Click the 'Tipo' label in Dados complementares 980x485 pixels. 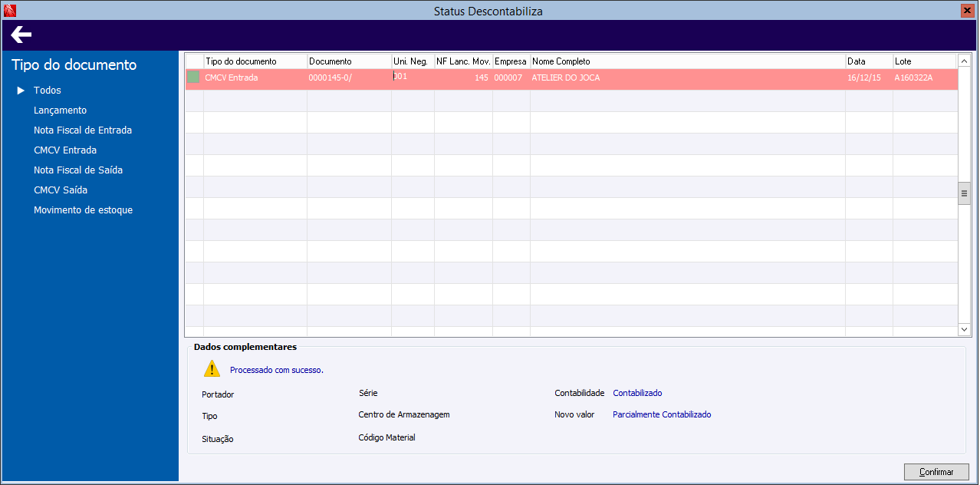[209, 416]
